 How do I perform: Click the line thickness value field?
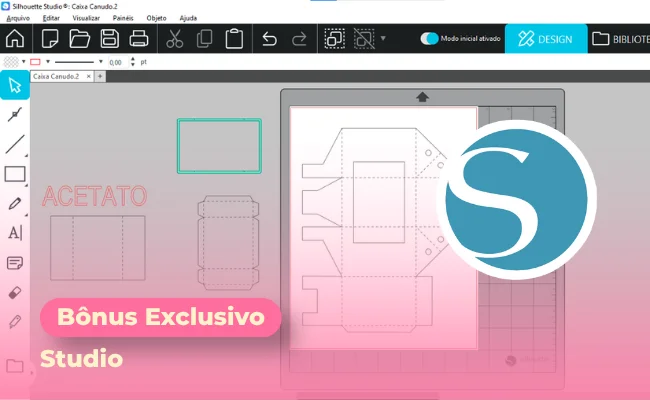click(x=118, y=62)
